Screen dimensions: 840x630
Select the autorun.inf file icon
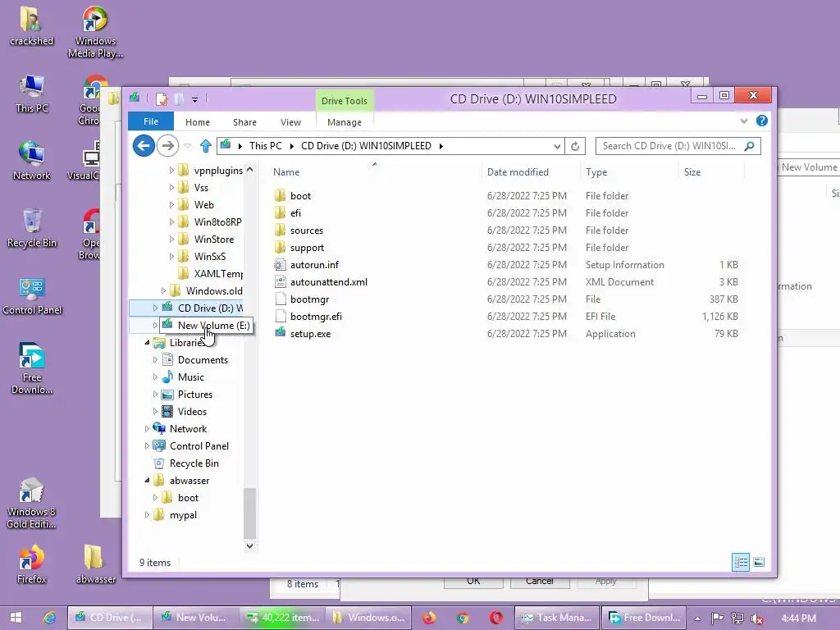(281, 265)
